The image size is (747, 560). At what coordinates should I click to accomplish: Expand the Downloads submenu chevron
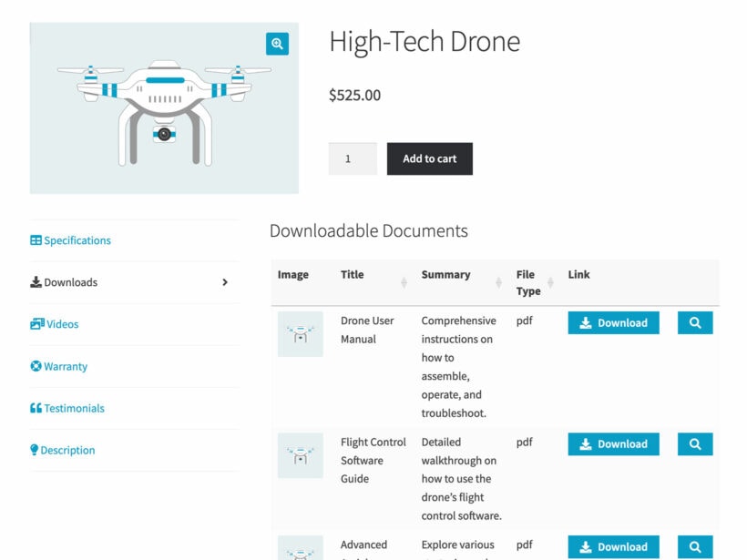pos(223,282)
